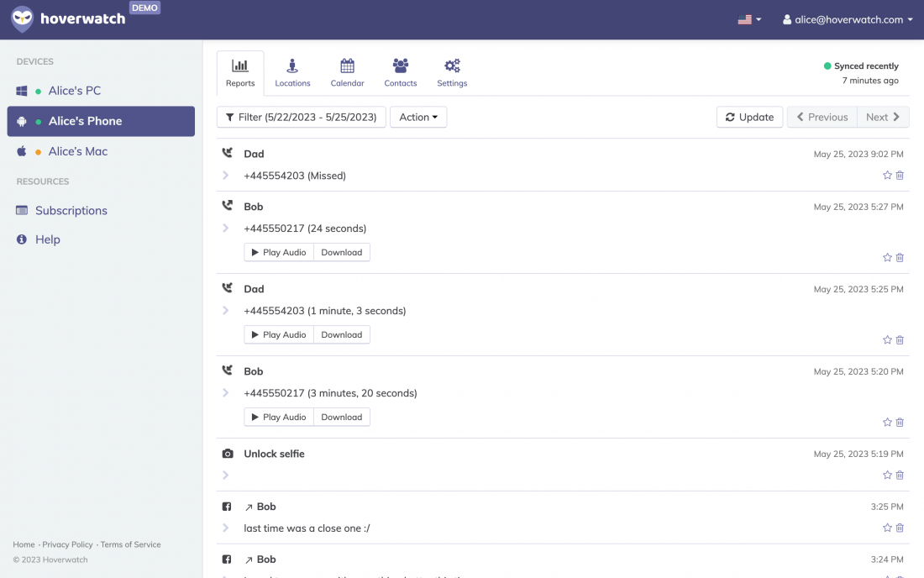
Task: Open the Home footer link
Action: click(24, 544)
